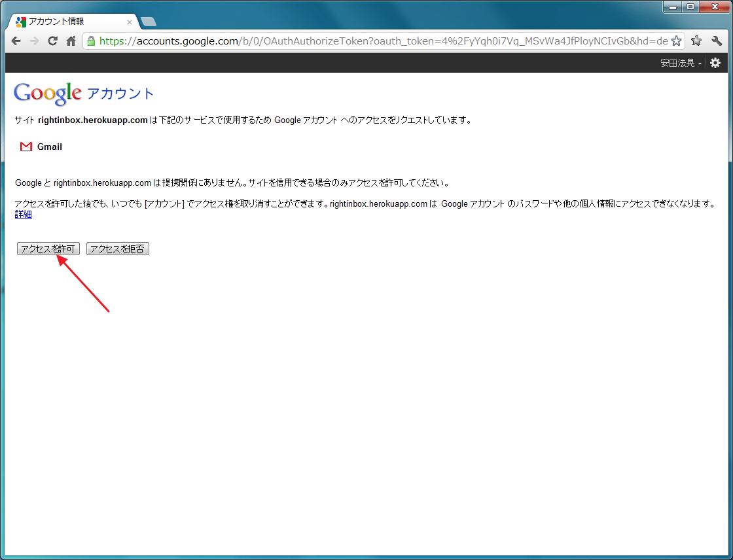Click the Google logo
The width and height of the screenshot is (733, 560).
click(x=47, y=94)
